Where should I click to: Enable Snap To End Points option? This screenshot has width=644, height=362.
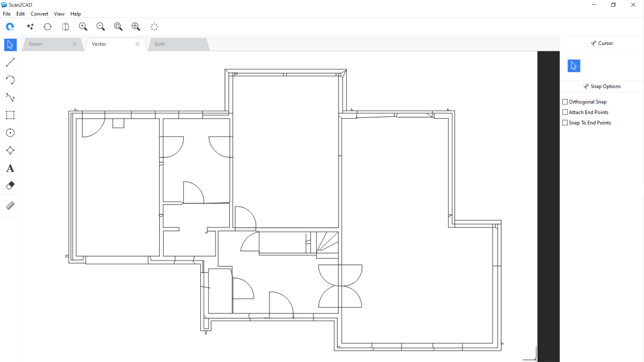pos(565,122)
